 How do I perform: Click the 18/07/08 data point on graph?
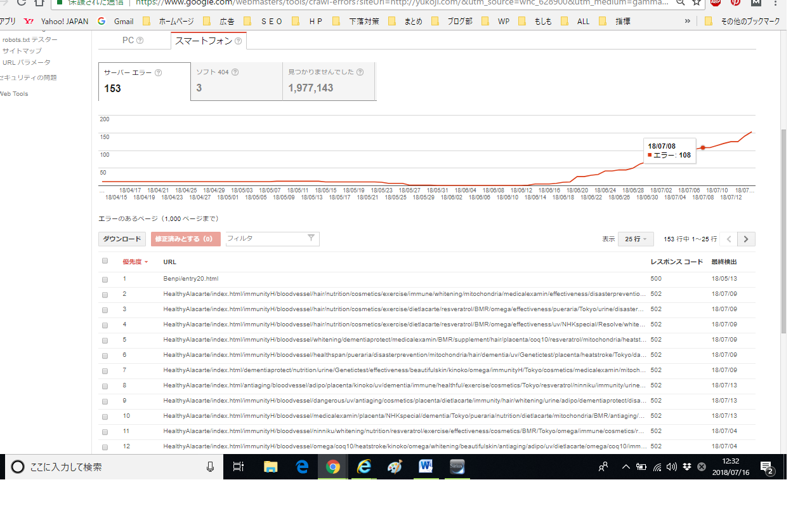703,147
